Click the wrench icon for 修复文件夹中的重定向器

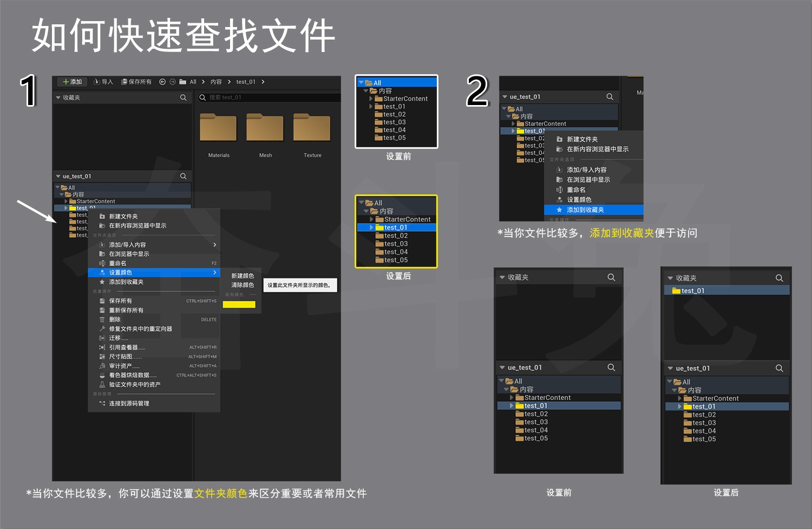[102, 329]
